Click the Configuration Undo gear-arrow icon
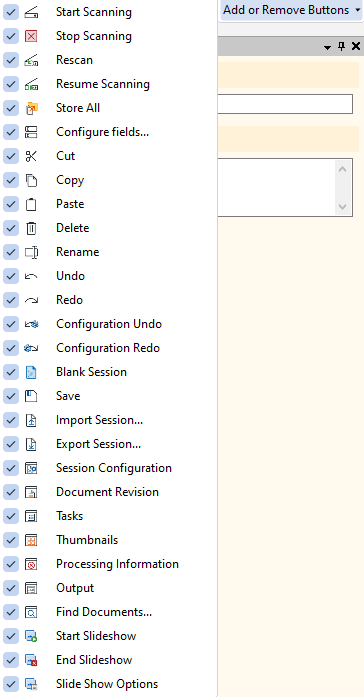 pyautogui.click(x=31, y=324)
